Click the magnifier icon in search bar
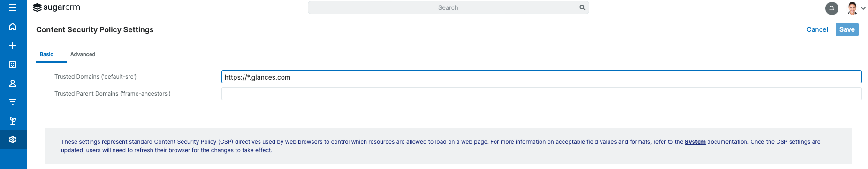868x169 pixels. click(582, 7)
